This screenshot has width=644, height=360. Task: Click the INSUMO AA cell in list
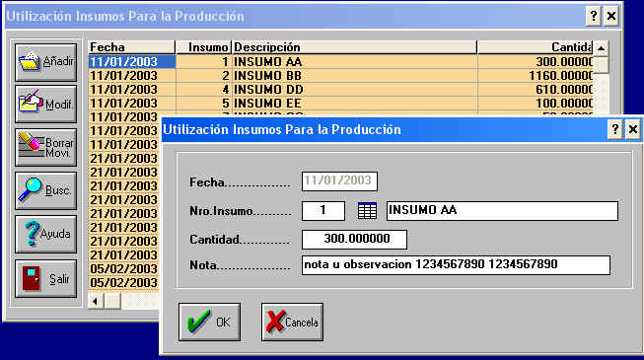coord(354,61)
